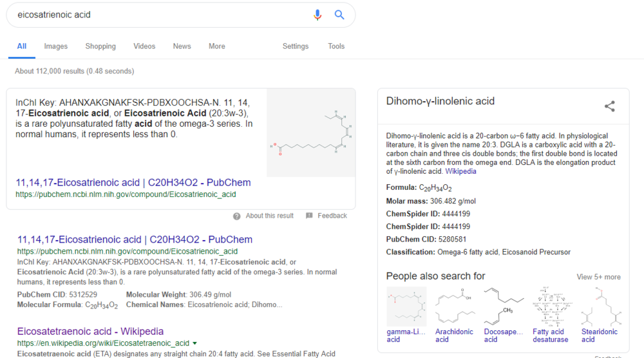The width and height of the screenshot is (644, 358).
Task: Open the News results tab
Action: [182, 46]
